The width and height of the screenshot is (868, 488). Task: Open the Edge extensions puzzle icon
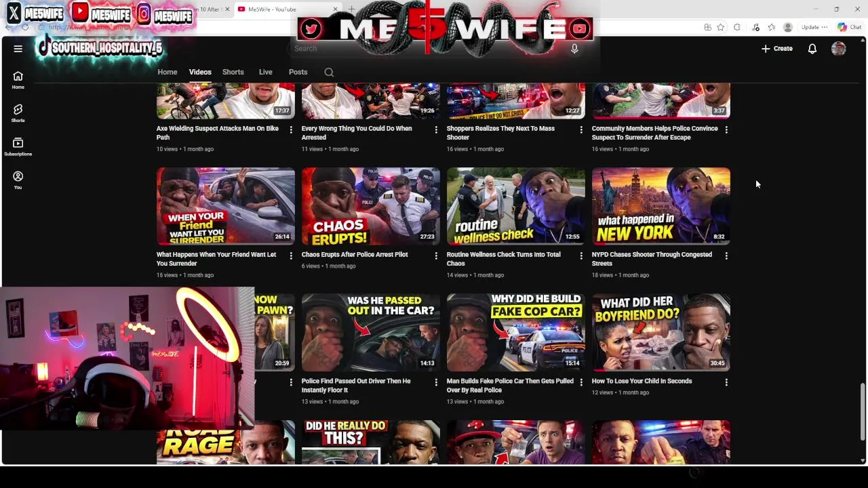tap(737, 27)
